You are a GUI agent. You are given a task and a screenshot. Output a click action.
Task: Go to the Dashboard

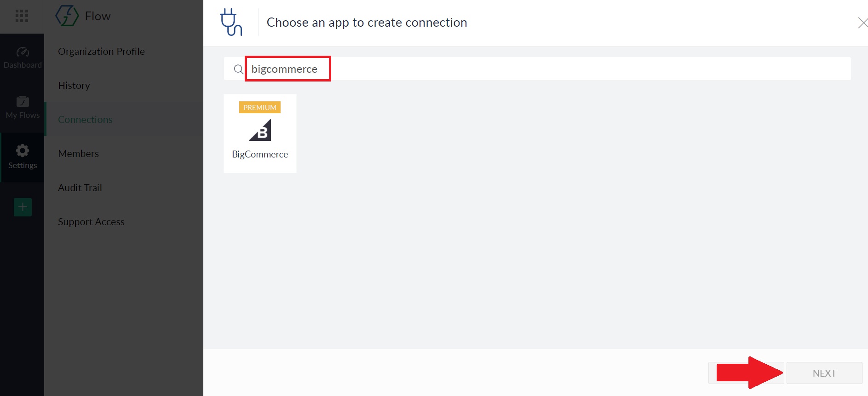click(x=22, y=58)
